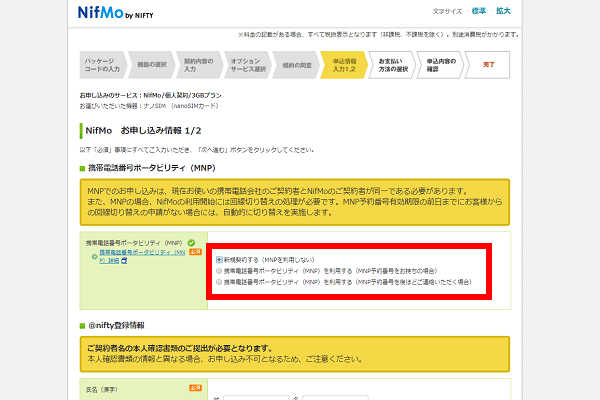Click the 契約内容の入力 step
This screenshot has height=400, width=600.
[x=199, y=65]
